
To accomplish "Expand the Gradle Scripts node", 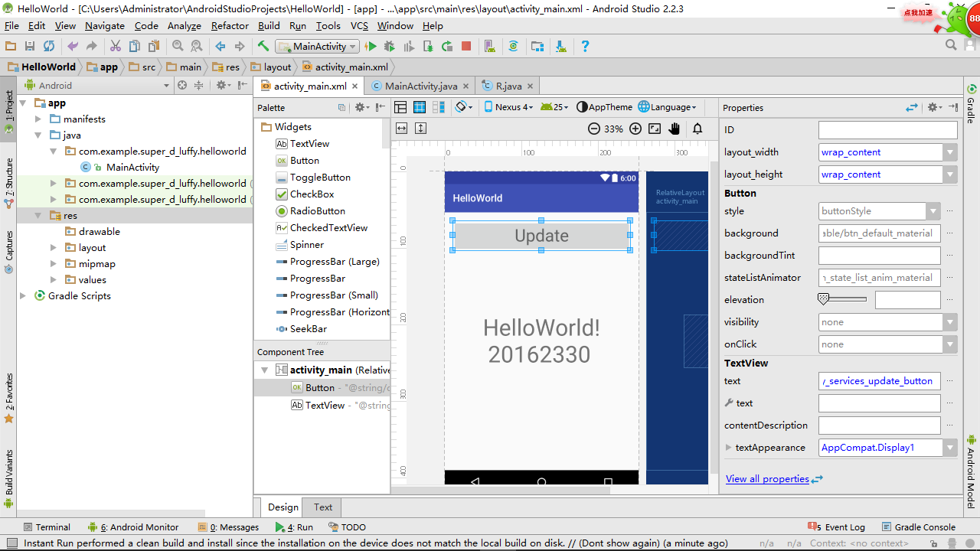I will point(23,296).
